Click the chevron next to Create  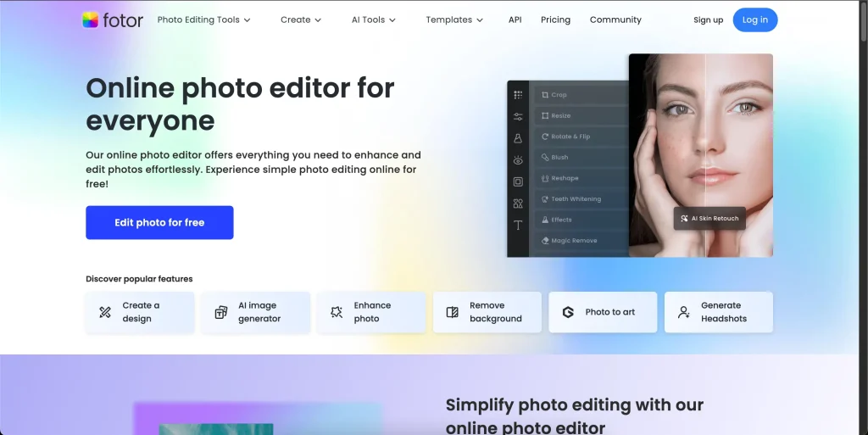[318, 20]
